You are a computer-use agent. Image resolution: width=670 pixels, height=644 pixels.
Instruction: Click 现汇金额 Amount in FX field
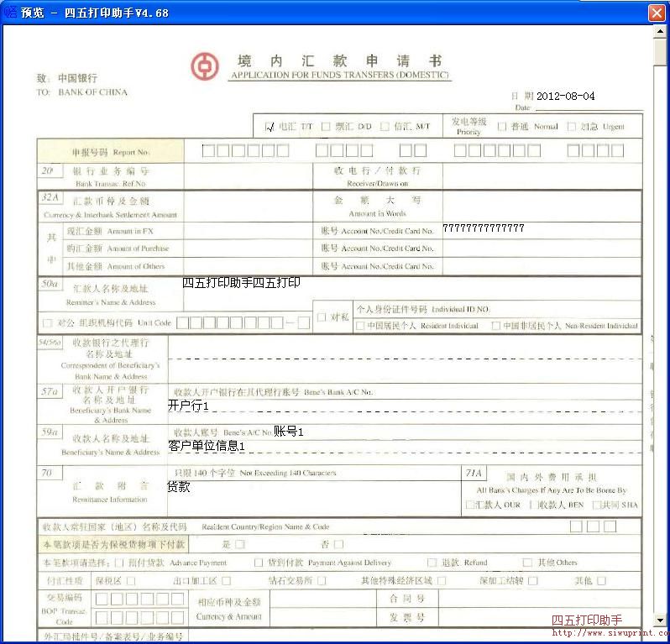click(x=249, y=231)
